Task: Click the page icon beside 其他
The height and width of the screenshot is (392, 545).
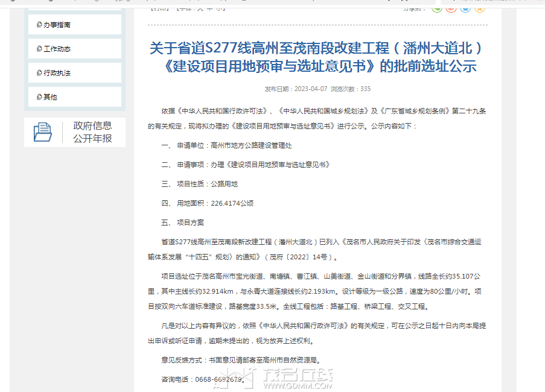Action: click(39, 97)
